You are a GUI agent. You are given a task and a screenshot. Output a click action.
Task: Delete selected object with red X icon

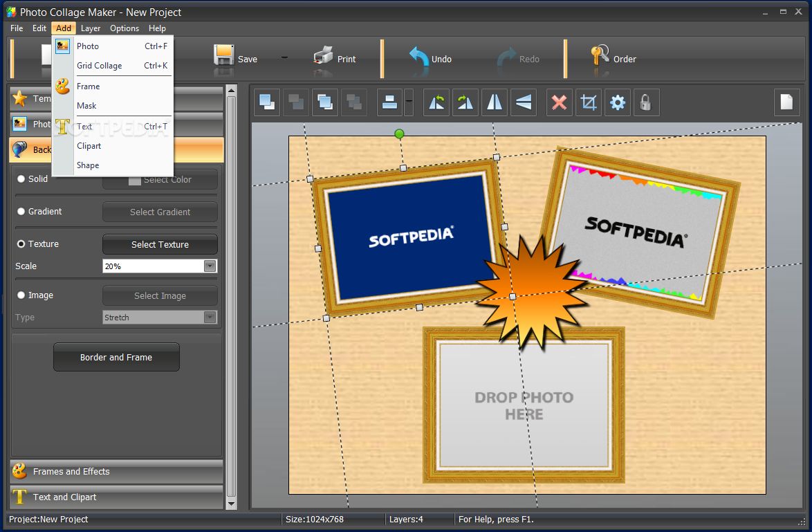[x=560, y=102]
